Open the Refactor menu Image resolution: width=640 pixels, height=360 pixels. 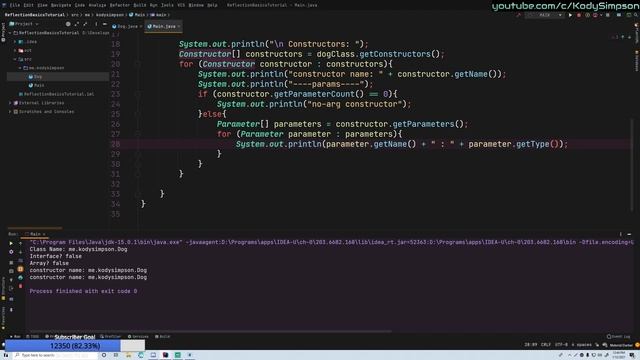[120, 5]
